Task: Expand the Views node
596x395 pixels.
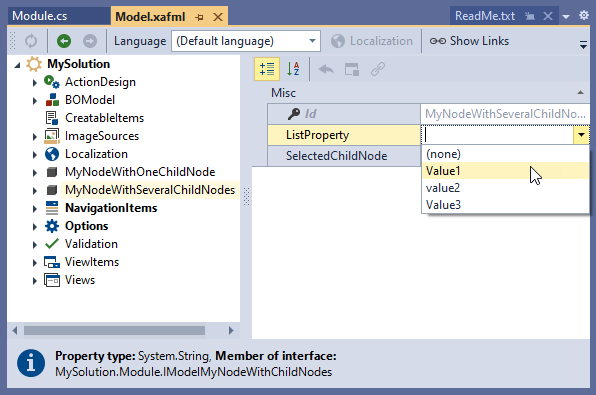Action: coord(35,281)
